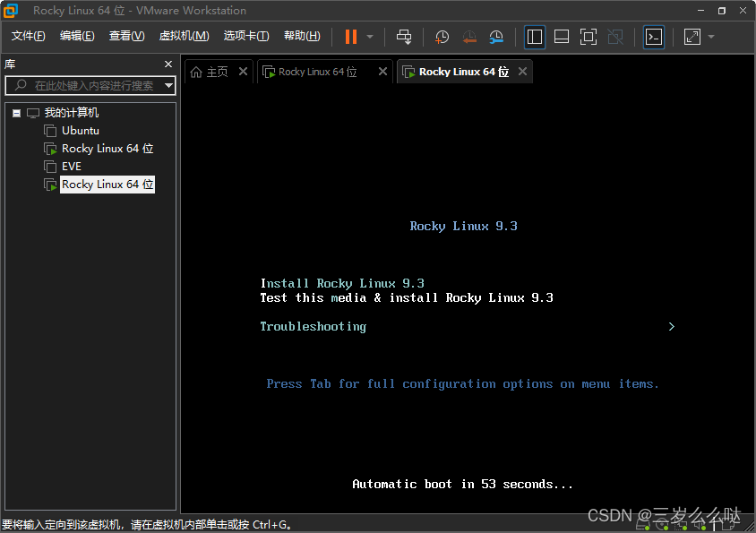Click the full screen mode icon
Viewport: 756px width, 533px height.
point(588,37)
